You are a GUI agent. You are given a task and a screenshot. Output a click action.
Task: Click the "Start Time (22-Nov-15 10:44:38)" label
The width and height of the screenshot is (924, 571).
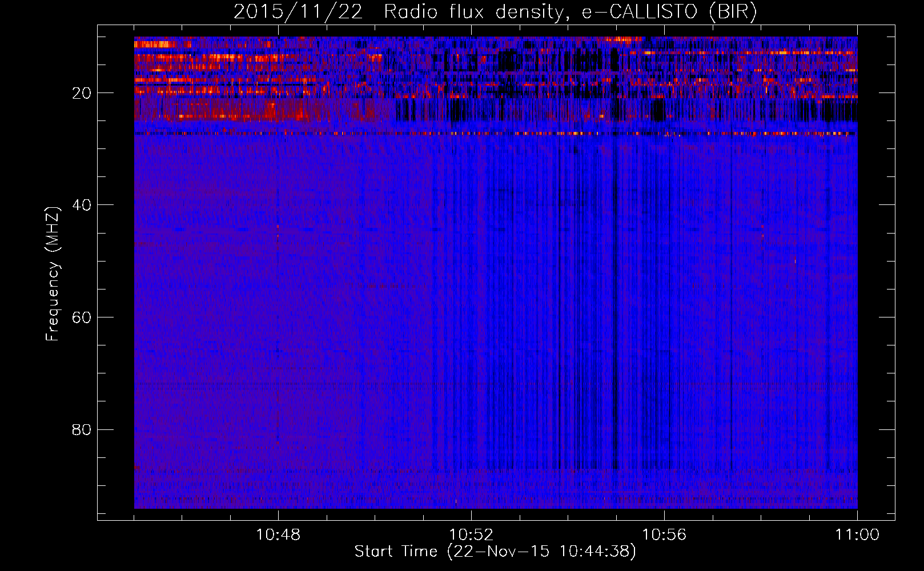495,552
